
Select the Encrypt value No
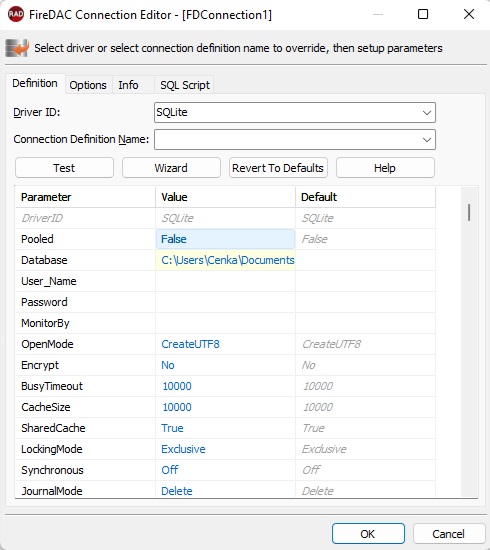[225, 365]
